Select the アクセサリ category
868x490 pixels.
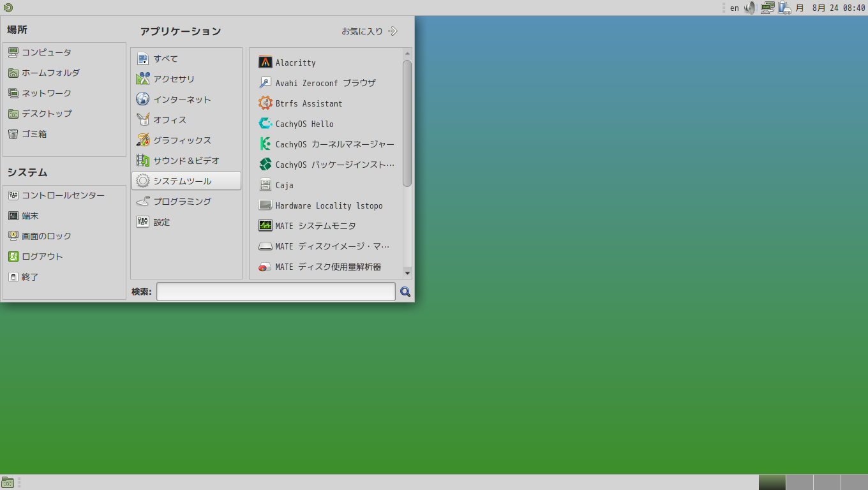tap(186, 79)
